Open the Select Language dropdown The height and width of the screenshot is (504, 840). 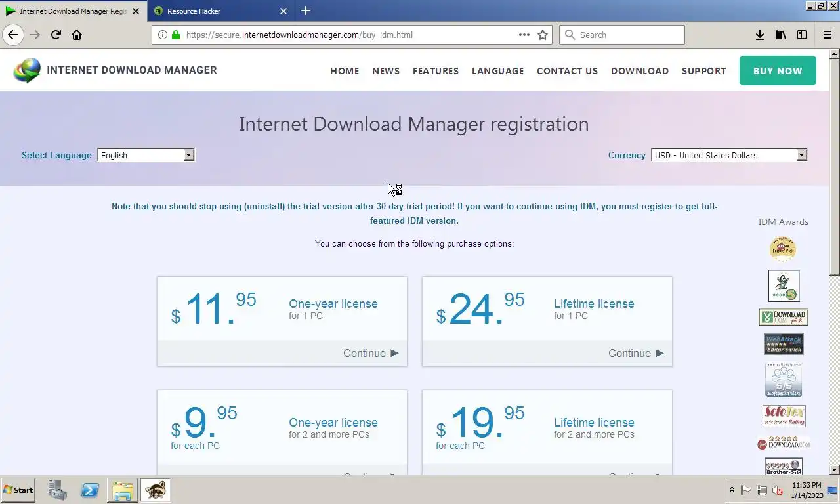pos(146,155)
